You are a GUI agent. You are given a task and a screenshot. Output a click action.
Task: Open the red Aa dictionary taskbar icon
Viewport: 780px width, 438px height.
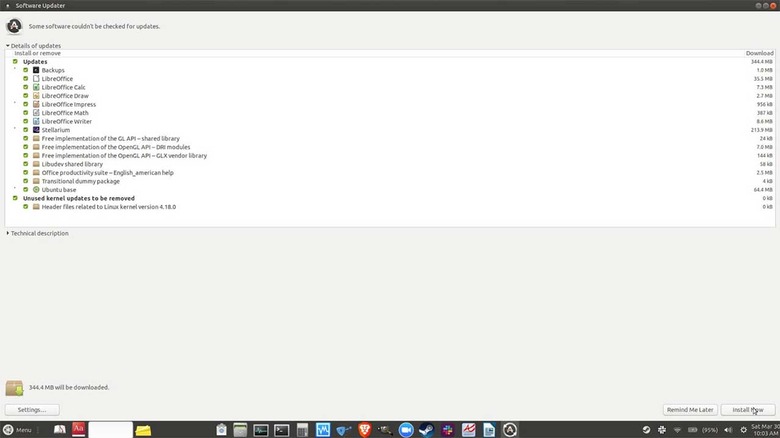click(79, 429)
